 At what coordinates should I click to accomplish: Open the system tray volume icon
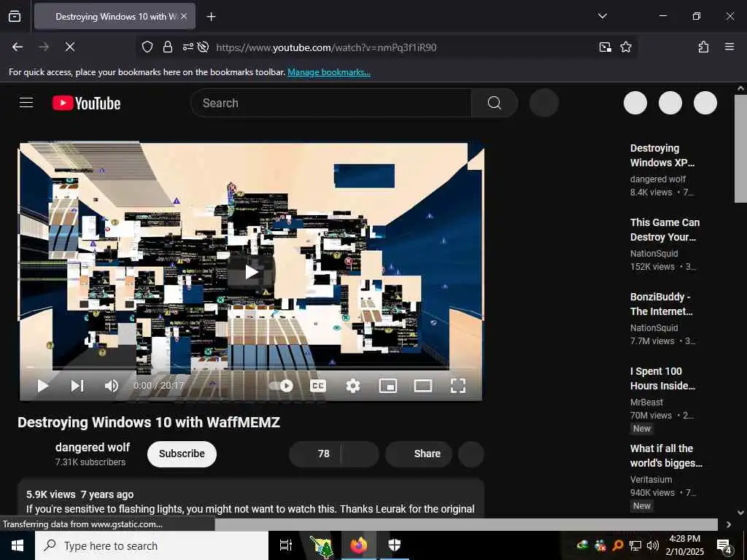coord(653,545)
